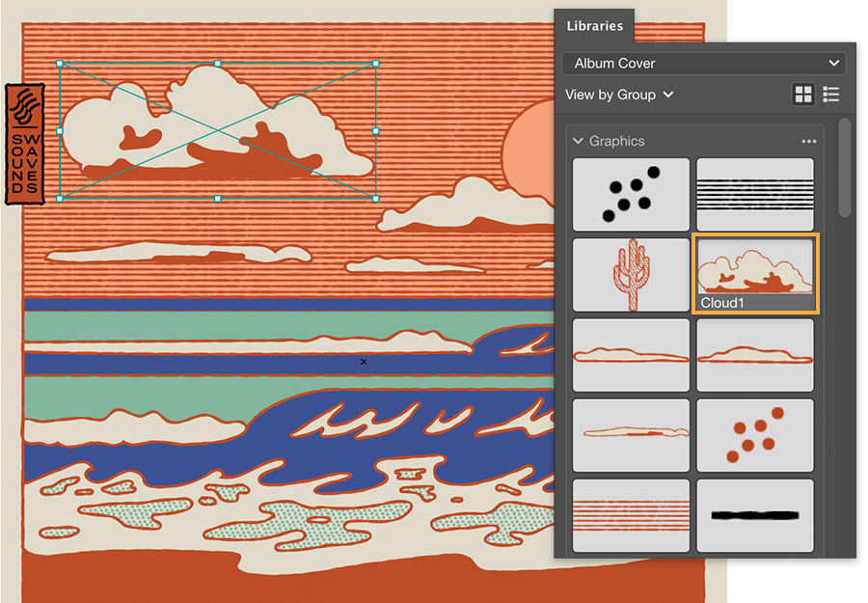This screenshot has height=603, width=868.
Task: Select the black brush stroke thumbnail
Action: point(755,514)
